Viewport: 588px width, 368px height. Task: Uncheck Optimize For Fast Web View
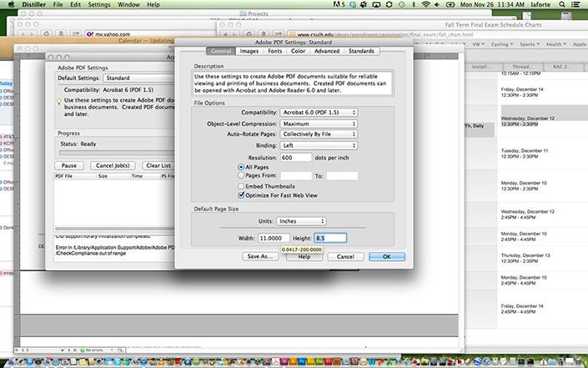[241, 195]
